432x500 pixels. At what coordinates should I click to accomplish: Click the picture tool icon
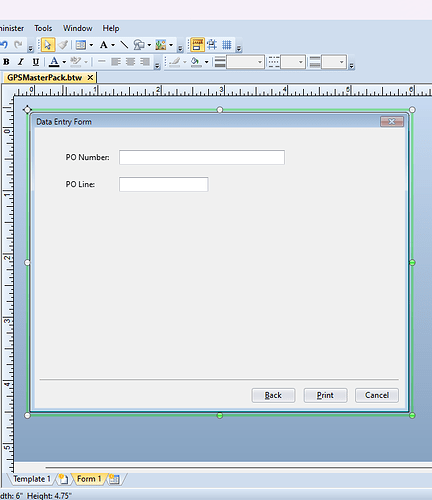[x=161, y=45]
